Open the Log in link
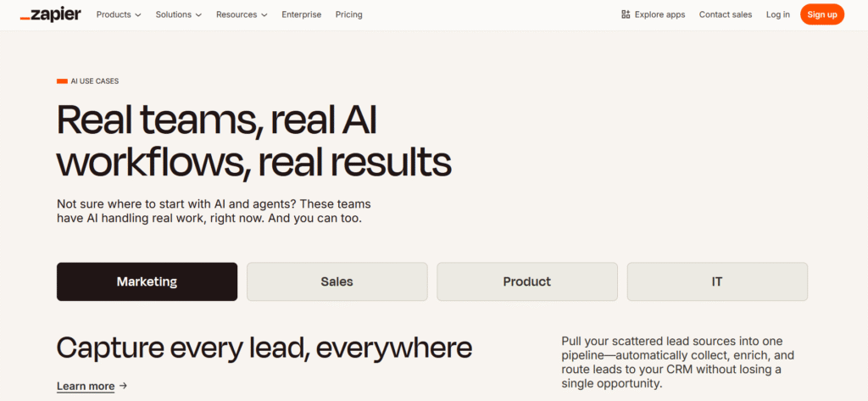The image size is (868, 401). point(777,14)
